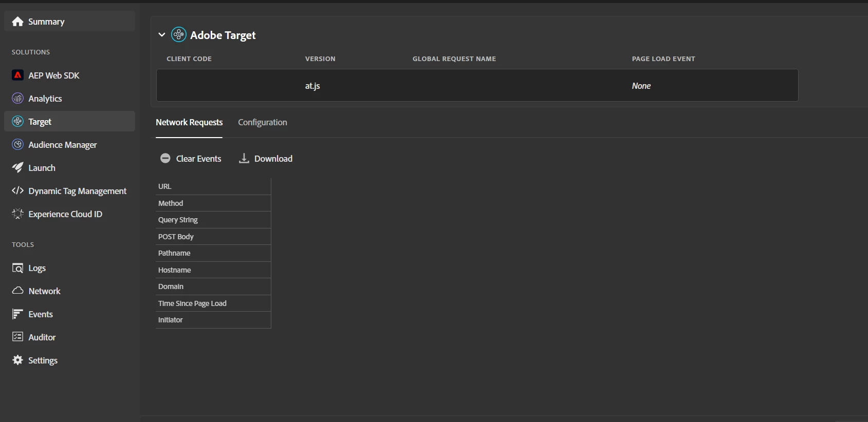
Task: Open AEP Web SDK solution
Action: point(69,75)
